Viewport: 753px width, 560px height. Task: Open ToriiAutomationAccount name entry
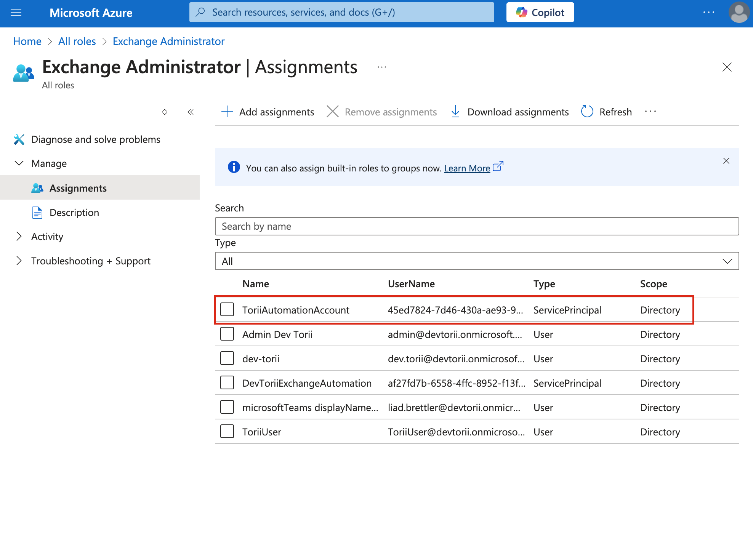[x=296, y=310]
